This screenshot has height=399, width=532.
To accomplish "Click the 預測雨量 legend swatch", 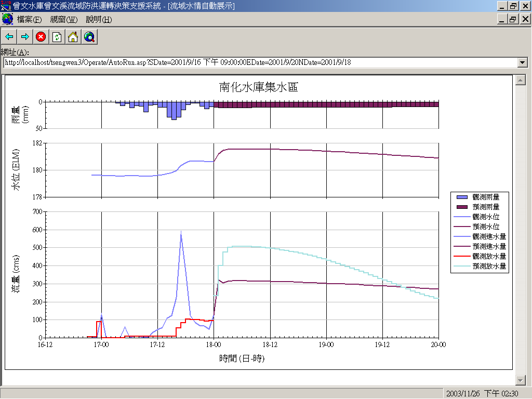I will tap(462, 207).
